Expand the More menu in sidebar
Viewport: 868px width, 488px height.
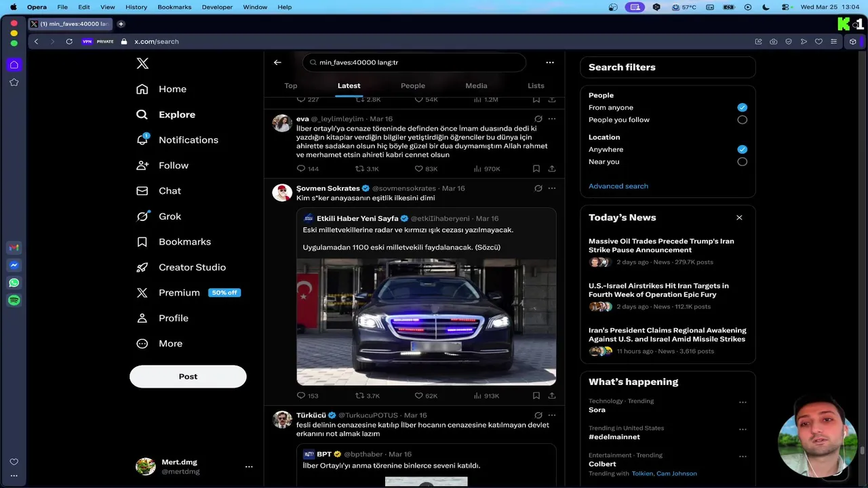tap(159, 344)
